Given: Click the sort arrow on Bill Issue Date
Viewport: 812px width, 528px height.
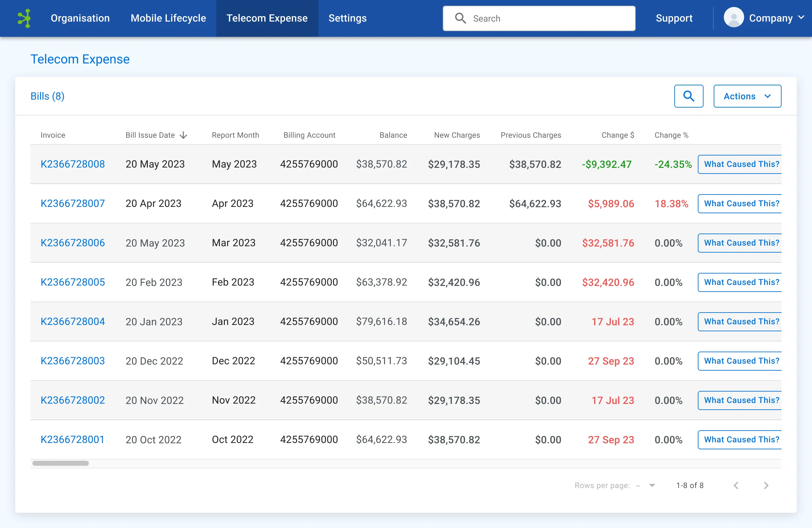Looking at the screenshot, I should [x=184, y=135].
